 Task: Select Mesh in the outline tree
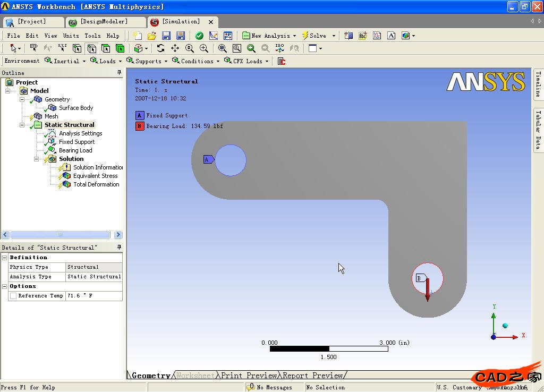(51, 116)
